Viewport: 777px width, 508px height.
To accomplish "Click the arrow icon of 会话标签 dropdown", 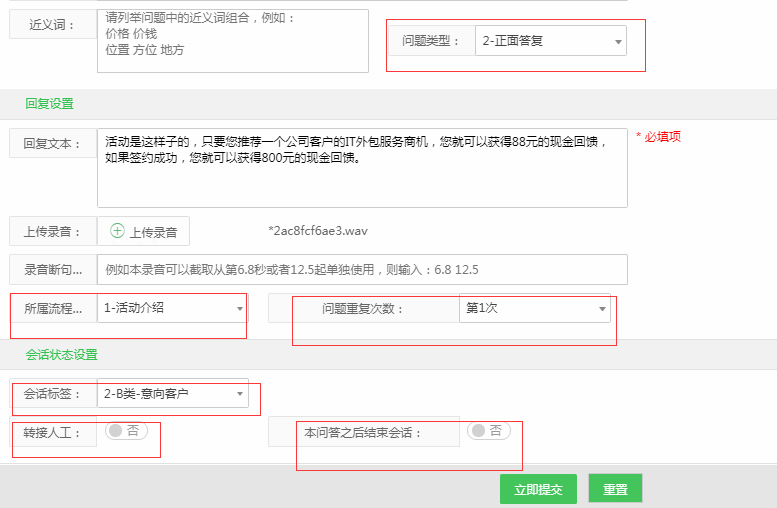I will (x=239, y=395).
